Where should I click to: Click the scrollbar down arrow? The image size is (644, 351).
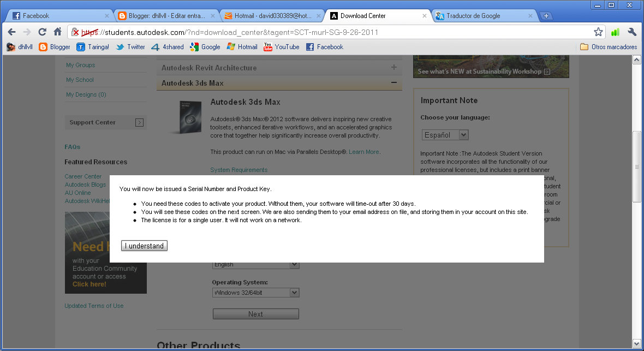coord(636,343)
